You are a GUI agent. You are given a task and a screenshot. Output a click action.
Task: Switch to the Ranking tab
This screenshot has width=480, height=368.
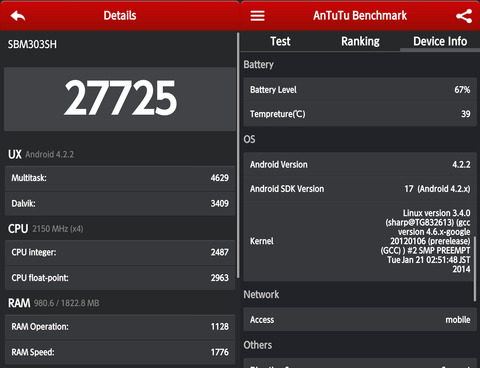pyautogui.click(x=360, y=41)
